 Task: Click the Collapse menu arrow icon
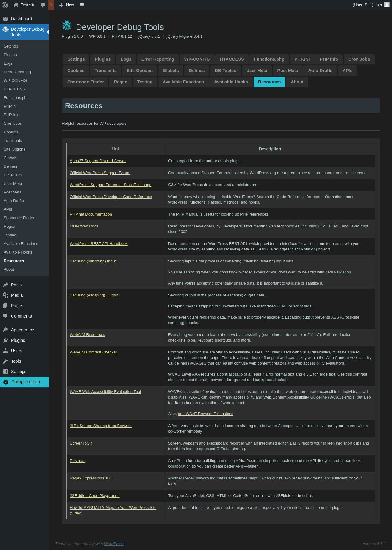(x=6, y=382)
